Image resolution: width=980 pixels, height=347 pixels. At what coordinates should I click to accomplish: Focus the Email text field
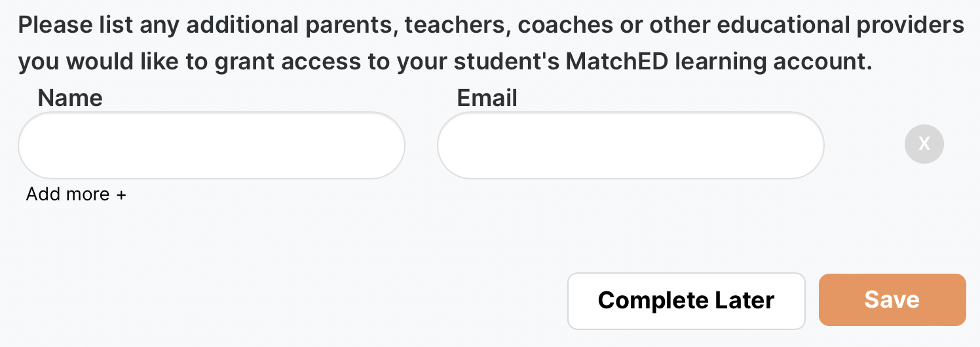pos(630,145)
